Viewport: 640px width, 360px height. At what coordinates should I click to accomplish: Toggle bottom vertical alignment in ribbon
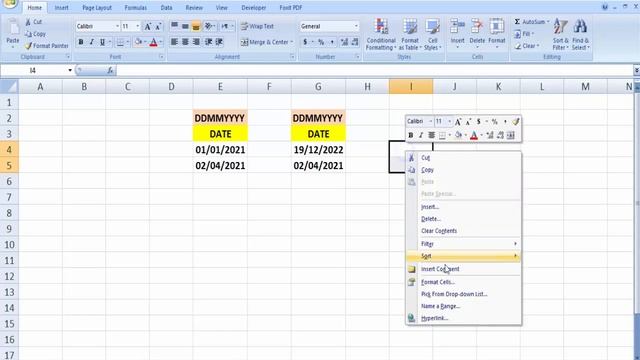coord(196,27)
